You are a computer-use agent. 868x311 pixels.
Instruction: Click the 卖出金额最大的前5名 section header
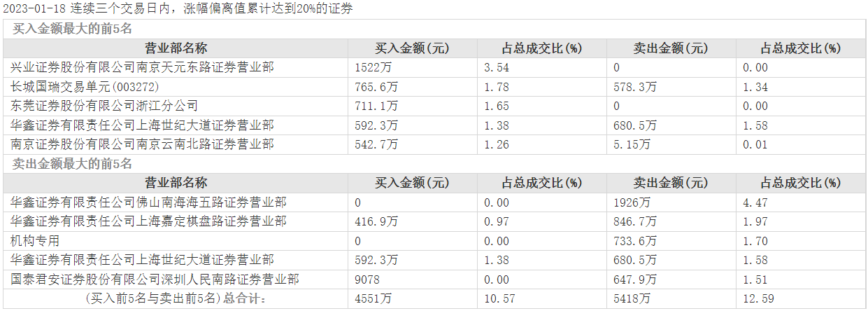pyautogui.click(x=72, y=164)
